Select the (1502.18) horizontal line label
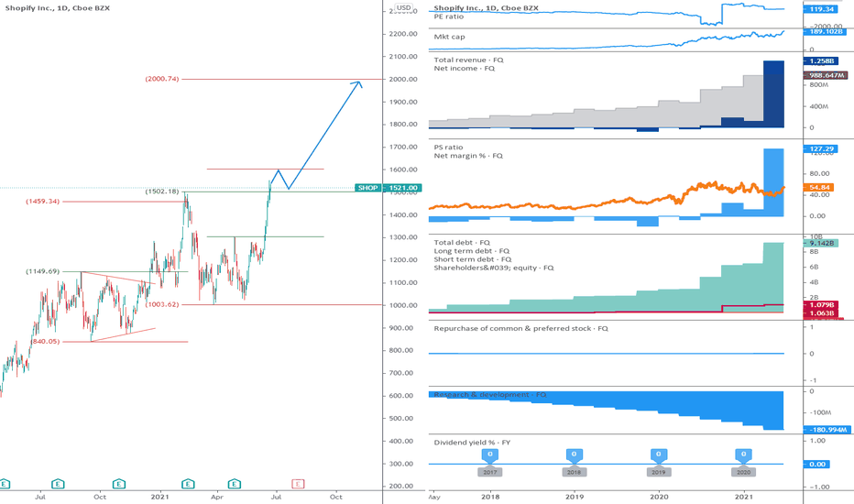The width and height of the screenshot is (854, 504). click(x=162, y=192)
